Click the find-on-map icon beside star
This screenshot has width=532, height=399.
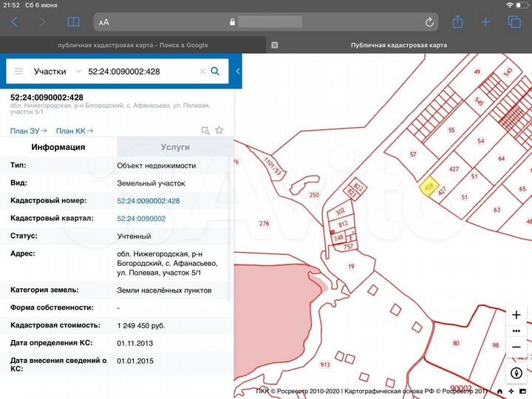pyautogui.click(x=205, y=131)
